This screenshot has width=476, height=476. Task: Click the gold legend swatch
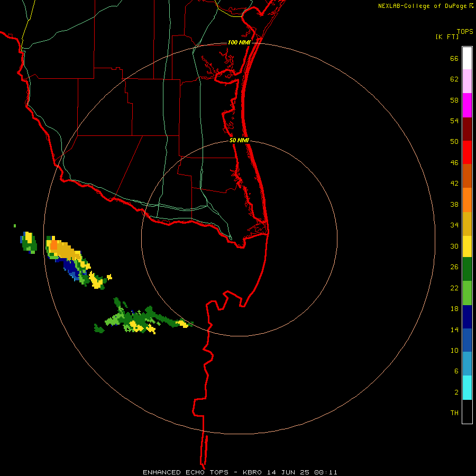467,224
